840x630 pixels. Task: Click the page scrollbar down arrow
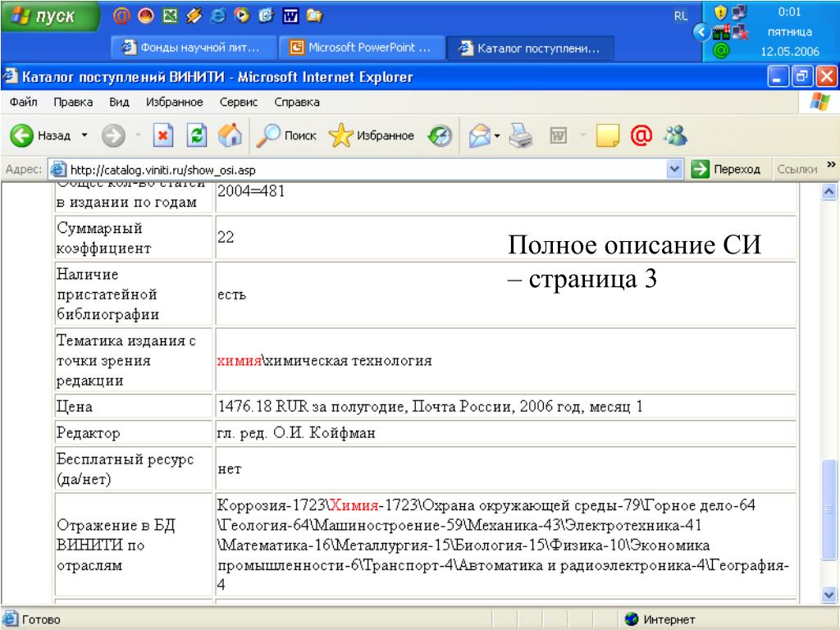pos(829,594)
